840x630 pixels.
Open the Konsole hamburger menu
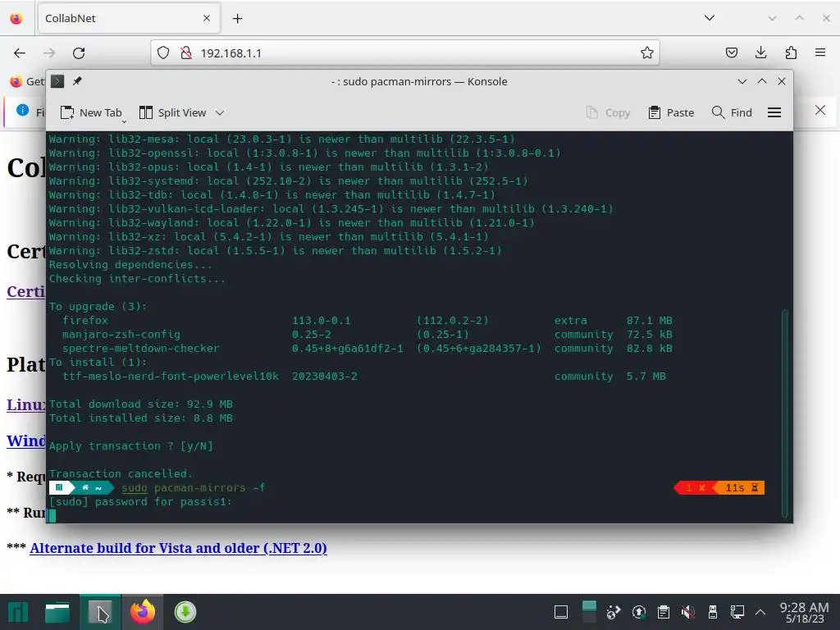click(x=774, y=112)
